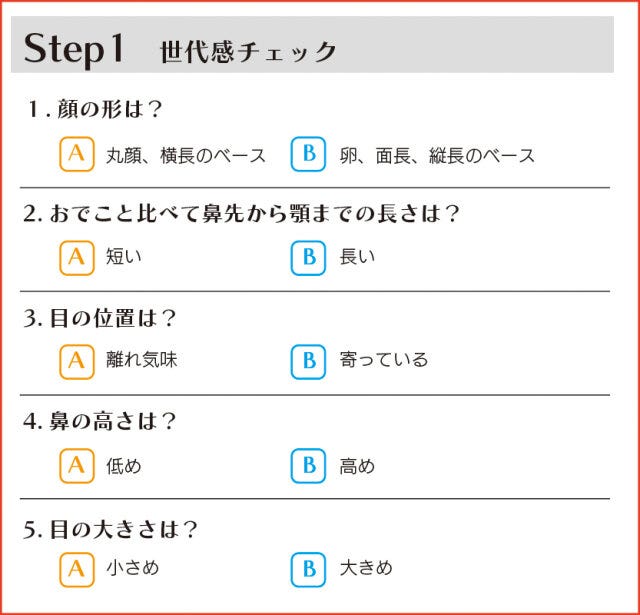Choose blue B box for question 2 長い

point(309,257)
